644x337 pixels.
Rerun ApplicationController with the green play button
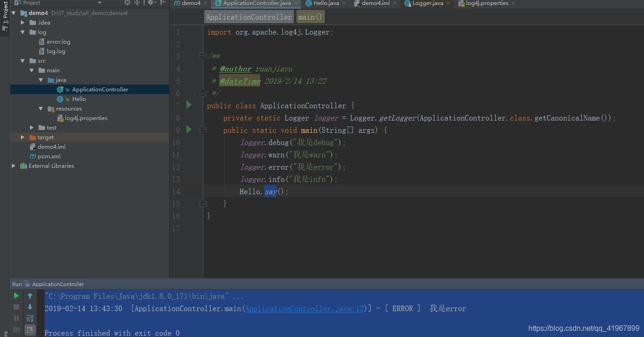pos(16,296)
